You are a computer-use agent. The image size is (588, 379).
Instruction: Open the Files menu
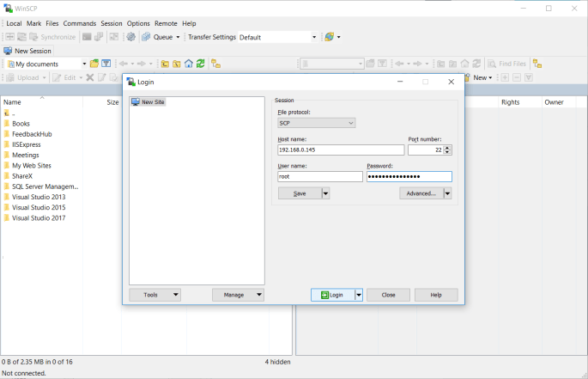click(52, 23)
